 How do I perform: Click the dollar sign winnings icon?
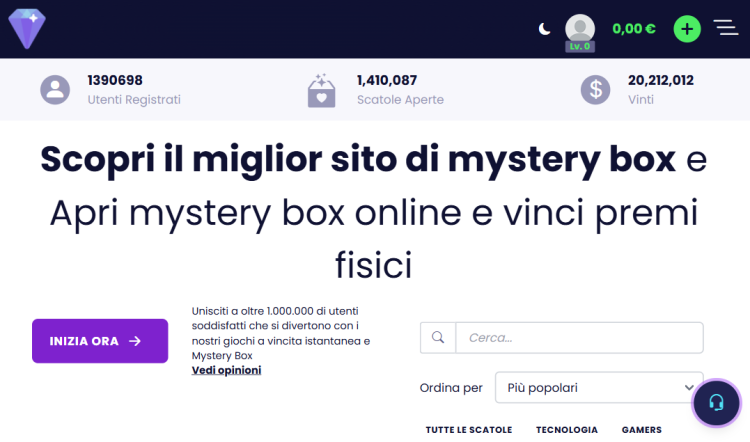click(595, 90)
